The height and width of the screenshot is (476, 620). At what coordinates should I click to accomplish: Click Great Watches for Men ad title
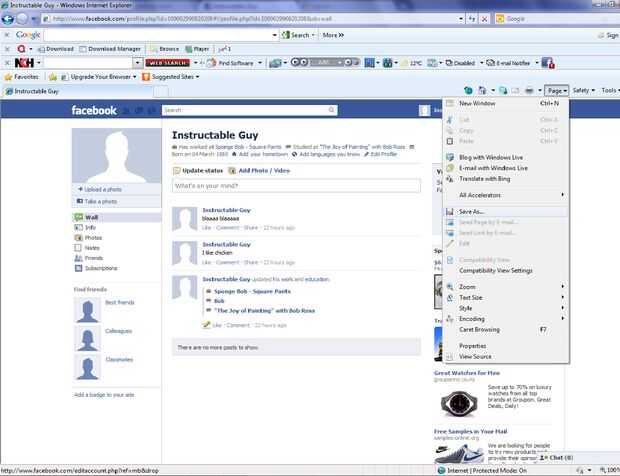click(x=467, y=373)
